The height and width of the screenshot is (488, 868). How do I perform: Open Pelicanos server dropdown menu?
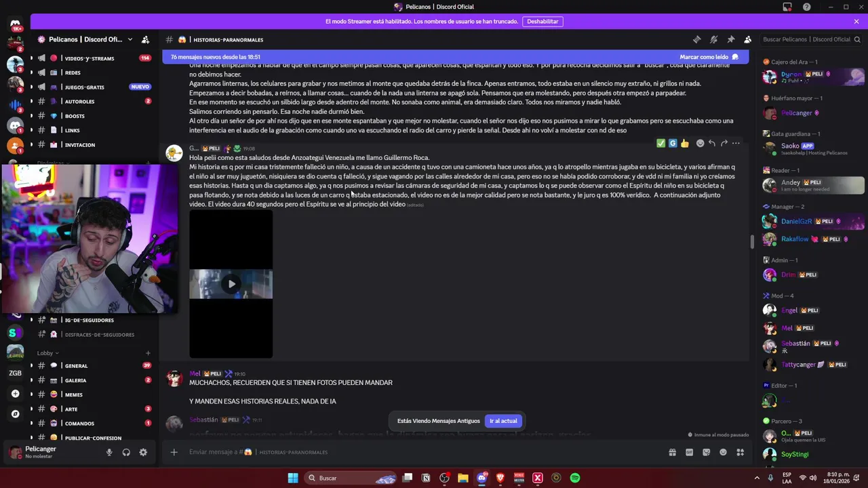(85, 39)
